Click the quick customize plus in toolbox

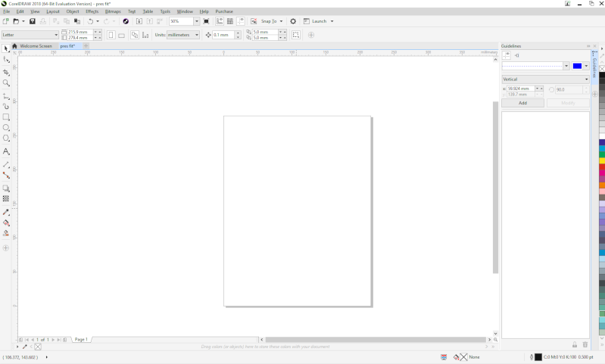6,248
